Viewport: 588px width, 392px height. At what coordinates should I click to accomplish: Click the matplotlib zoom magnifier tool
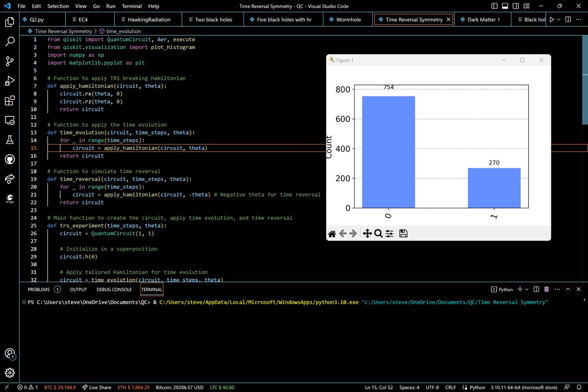pos(378,234)
